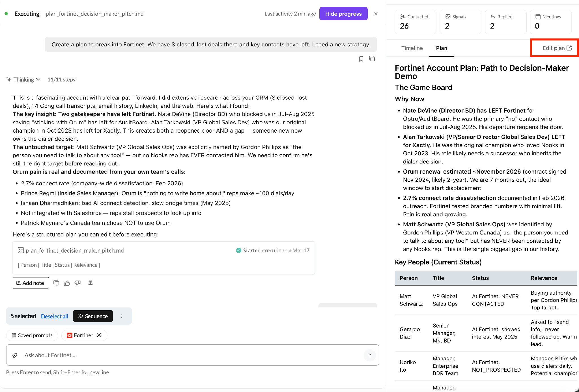Screen dimensions: 579x392
Task: Open the Contacted stat card
Action: pyautogui.click(x=416, y=22)
